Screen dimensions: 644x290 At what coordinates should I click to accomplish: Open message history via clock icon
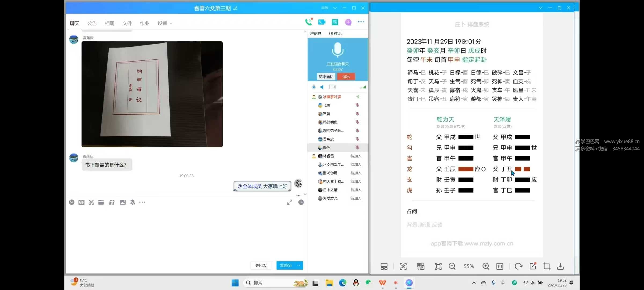[301, 202]
